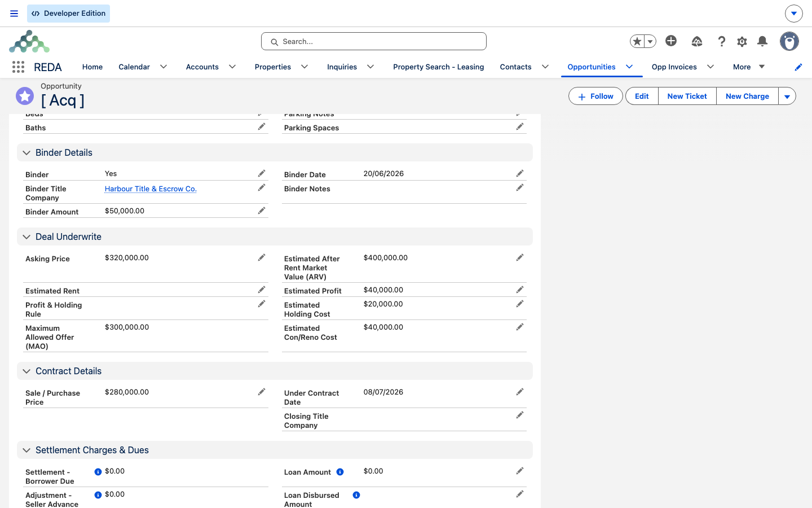Collapse the Binder Details section
Image resolution: width=812 pixels, height=508 pixels.
pos(27,153)
